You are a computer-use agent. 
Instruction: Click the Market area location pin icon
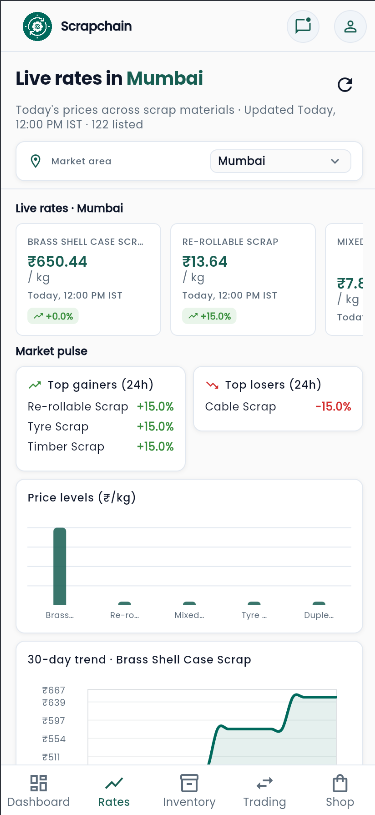tap(35, 161)
